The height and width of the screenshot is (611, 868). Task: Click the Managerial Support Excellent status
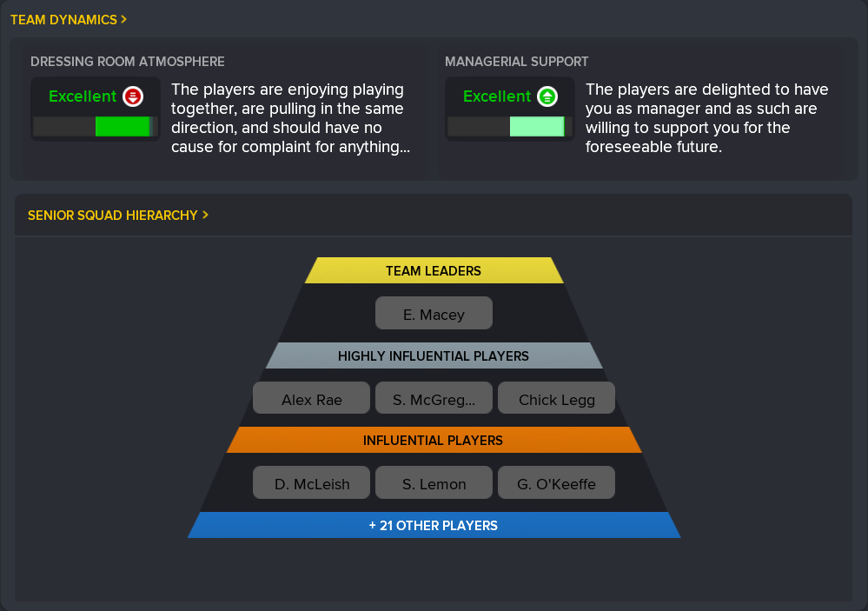497,96
